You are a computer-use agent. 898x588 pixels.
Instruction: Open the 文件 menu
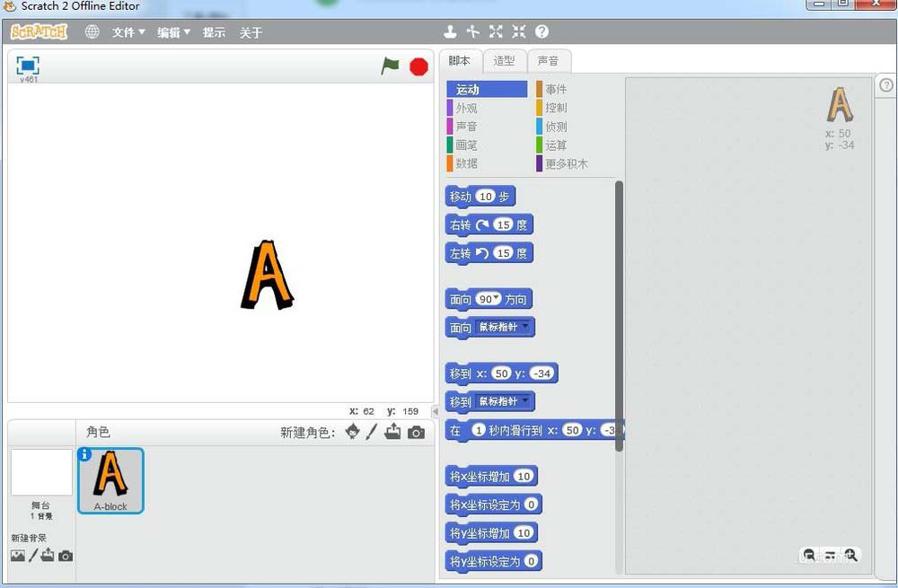pos(128,32)
